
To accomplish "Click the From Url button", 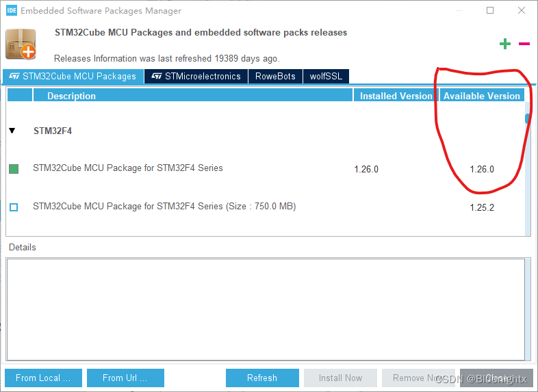I will click(125, 378).
